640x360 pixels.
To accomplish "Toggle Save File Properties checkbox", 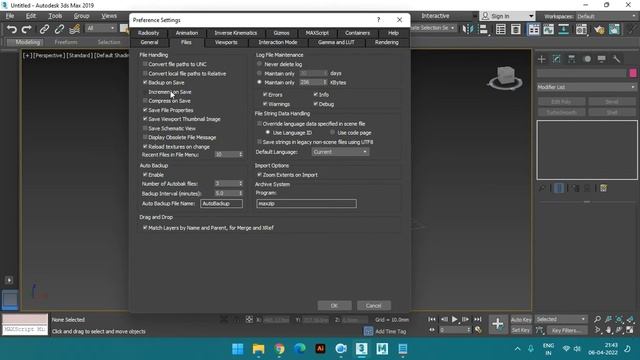I will click(x=145, y=110).
